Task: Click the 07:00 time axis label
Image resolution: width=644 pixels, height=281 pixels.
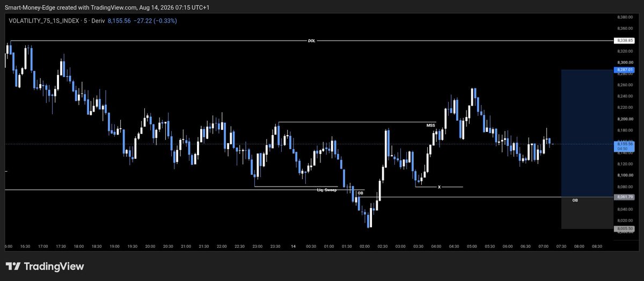Action: point(543,246)
